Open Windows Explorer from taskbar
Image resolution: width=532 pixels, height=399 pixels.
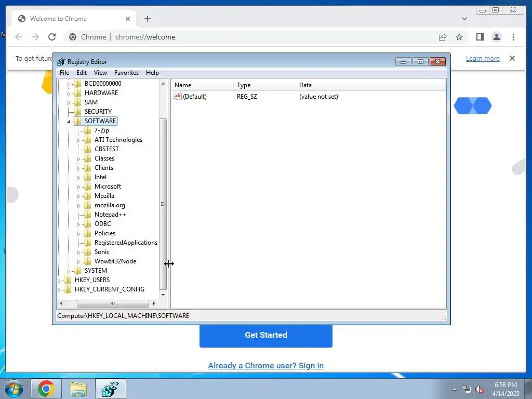point(78,389)
